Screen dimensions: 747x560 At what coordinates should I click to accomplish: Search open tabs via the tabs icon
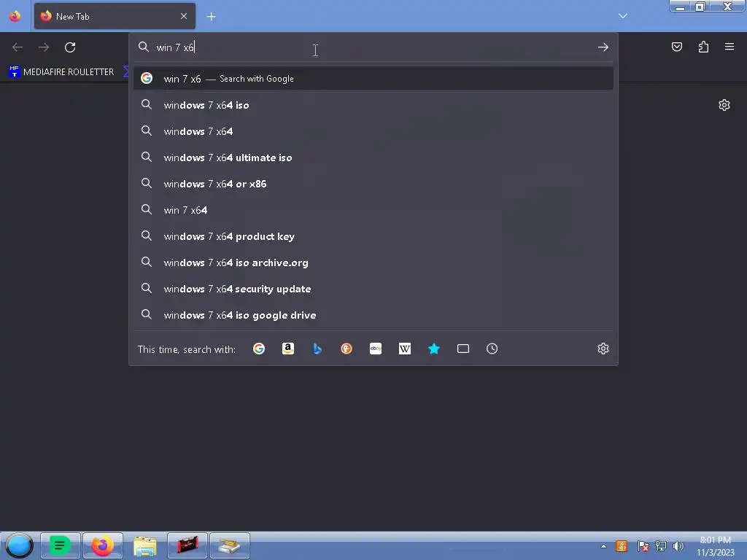[x=463, y=349]
